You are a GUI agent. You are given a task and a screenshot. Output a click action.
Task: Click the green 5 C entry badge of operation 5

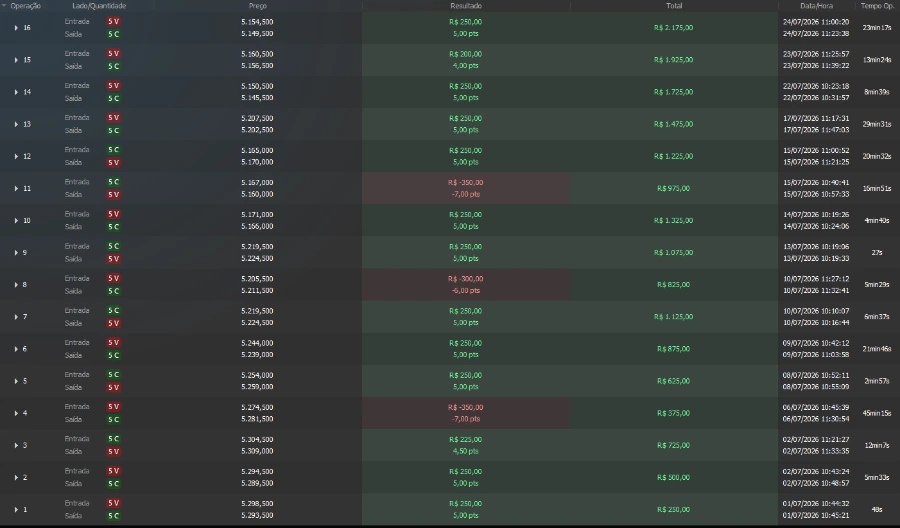114,375
